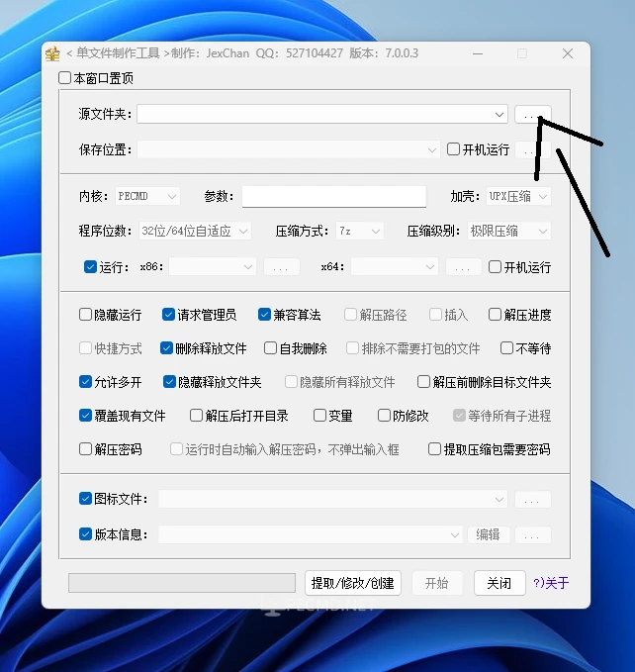Open the 加壳 UPX压缩 dropdown
The width and height of the screenshot is (635, 672).
click(518, 196)
